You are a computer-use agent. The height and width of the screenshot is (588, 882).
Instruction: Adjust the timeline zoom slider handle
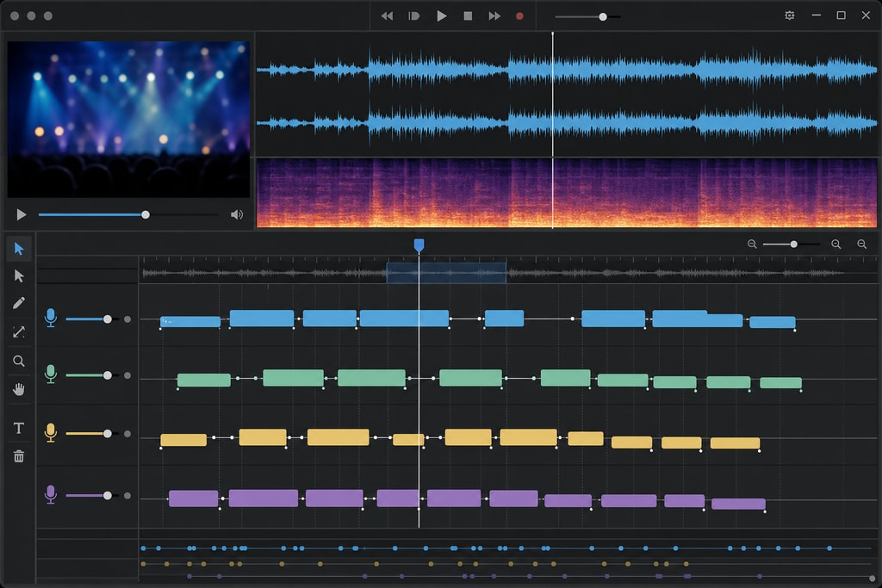pos(793,244)
